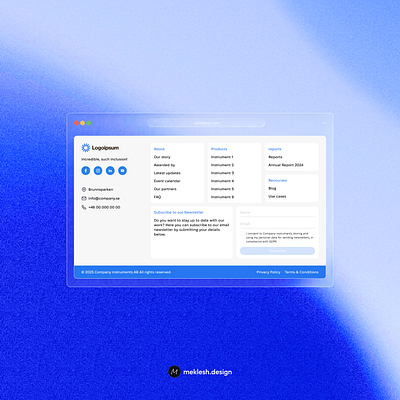Click the browser address bar showing company.com
Image resolution: width=400 pixels, height=400 pixels.
[x=206, y=123]
